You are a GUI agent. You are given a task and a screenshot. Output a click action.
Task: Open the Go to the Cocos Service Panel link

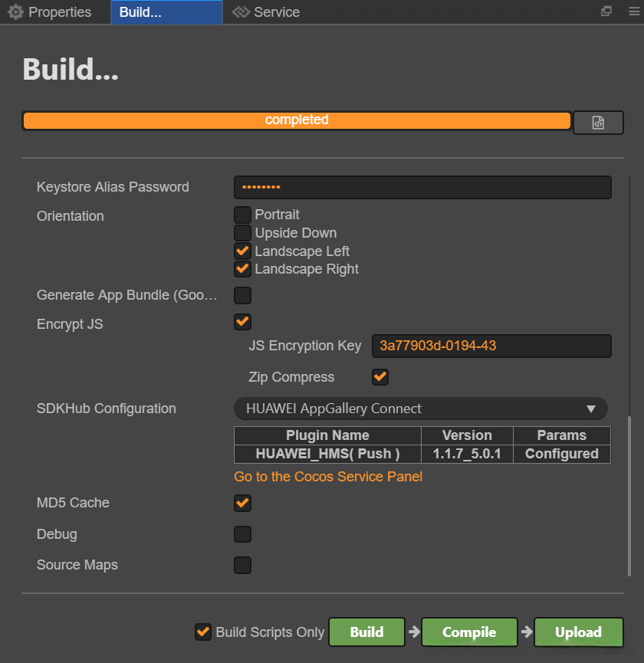coord(328,477)
